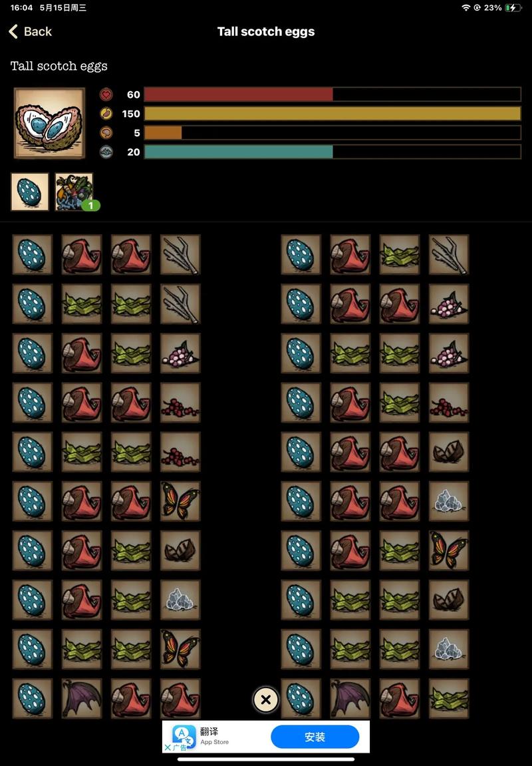The width and height of the screenshot is (532, 766).
Task: Select pink lichen in second right recipe
Action: tap(448, 304)
